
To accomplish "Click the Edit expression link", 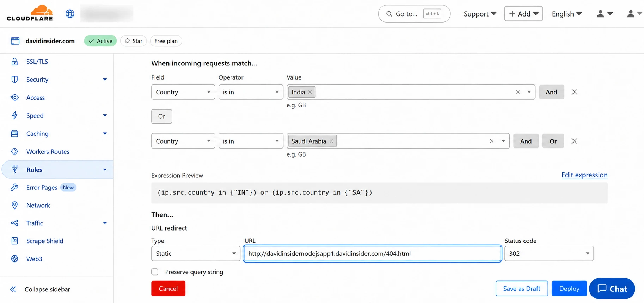I will (584, 175).
